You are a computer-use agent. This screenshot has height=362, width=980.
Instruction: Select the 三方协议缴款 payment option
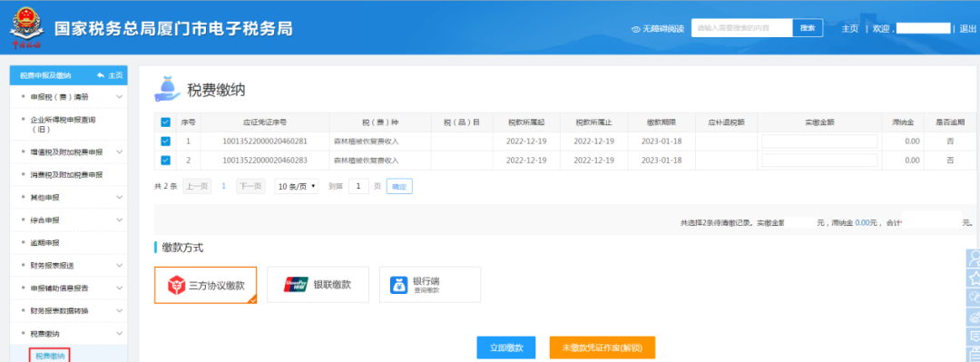pos(206,285)
